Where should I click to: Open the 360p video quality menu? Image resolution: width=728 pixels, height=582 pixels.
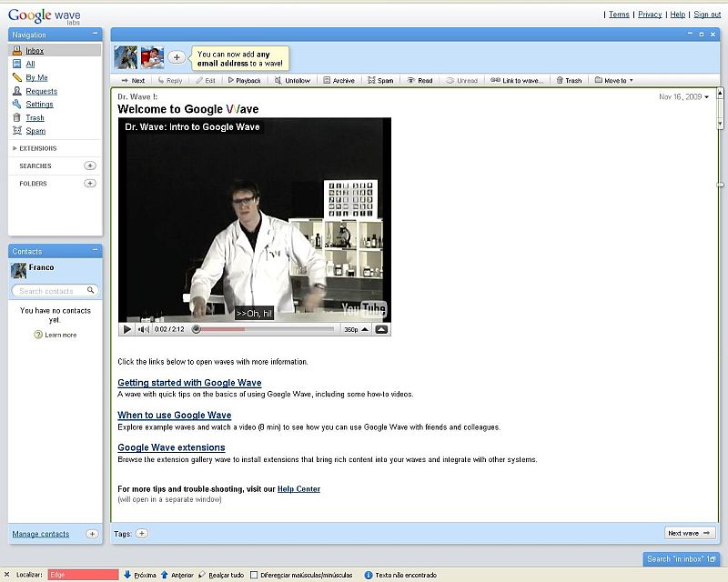click(353, 329)
